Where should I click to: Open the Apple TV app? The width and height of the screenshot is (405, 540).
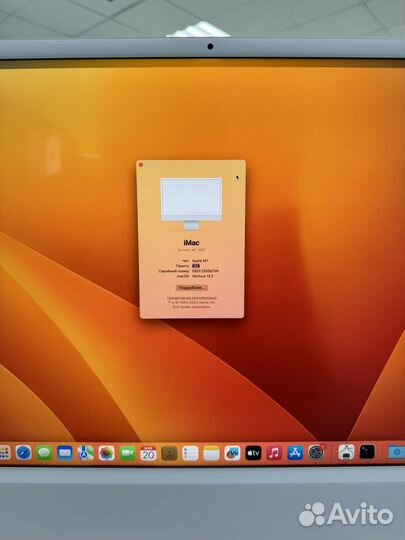pos(253,453)
